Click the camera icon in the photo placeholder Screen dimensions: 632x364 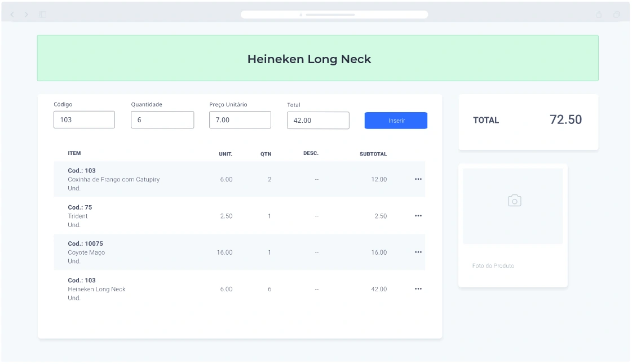(514, 201)
